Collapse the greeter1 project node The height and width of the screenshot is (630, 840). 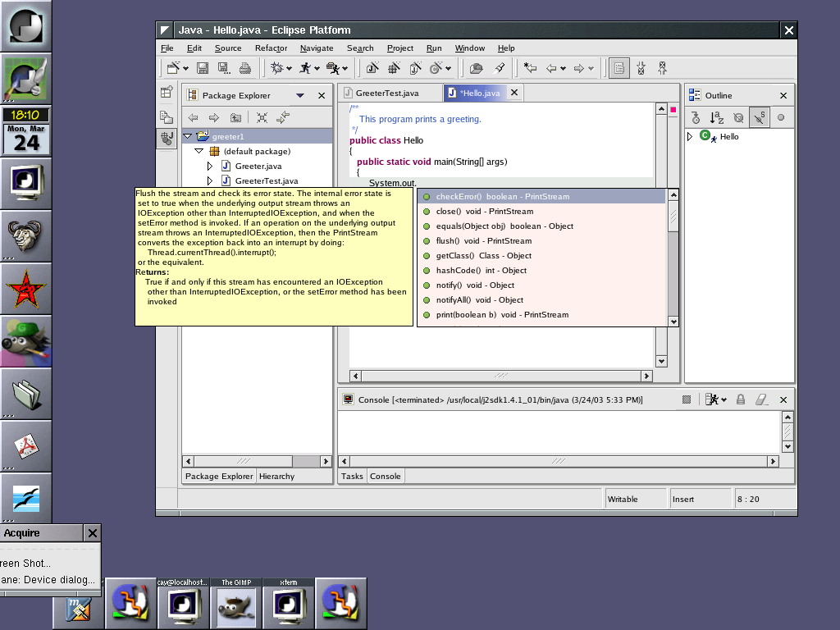(x=188, y=137)
